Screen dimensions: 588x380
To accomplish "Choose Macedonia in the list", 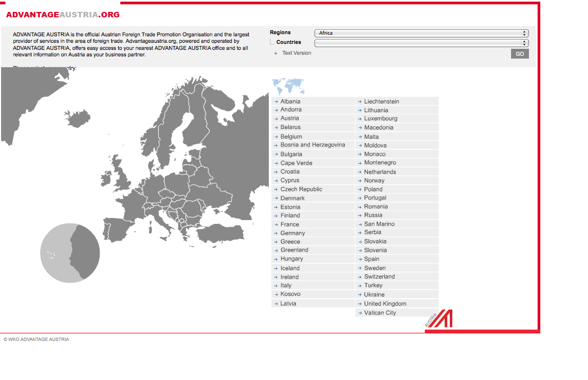I will tap(379, 127).
